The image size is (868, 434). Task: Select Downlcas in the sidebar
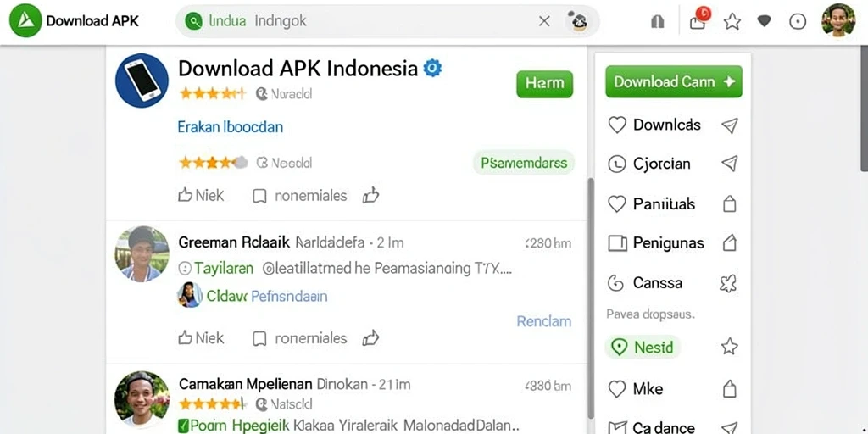pos(667,125)
